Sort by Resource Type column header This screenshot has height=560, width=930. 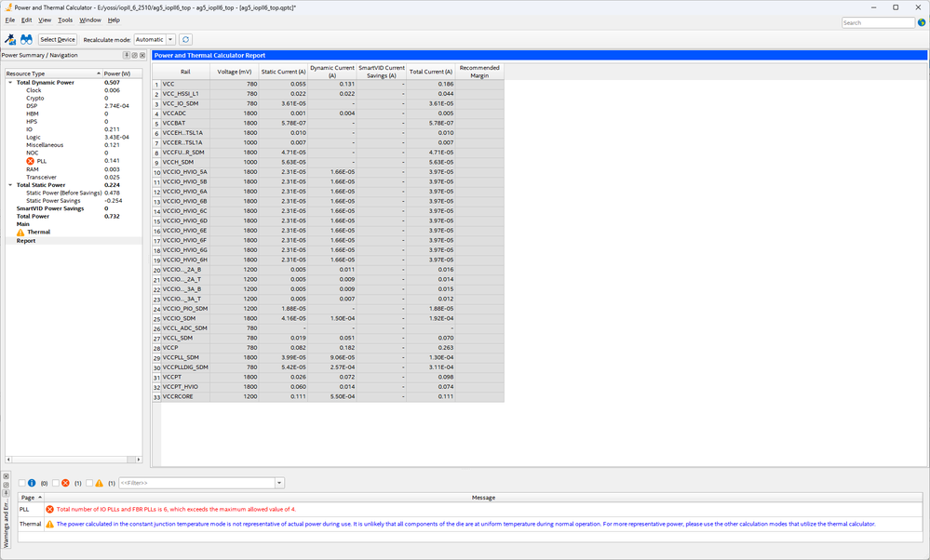click(53, 73)
